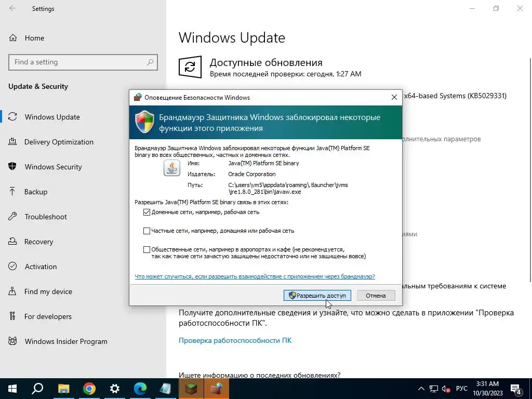Open Windows Update in the sidebar
The width and height of the screenshot is (532, 399).
52,117
